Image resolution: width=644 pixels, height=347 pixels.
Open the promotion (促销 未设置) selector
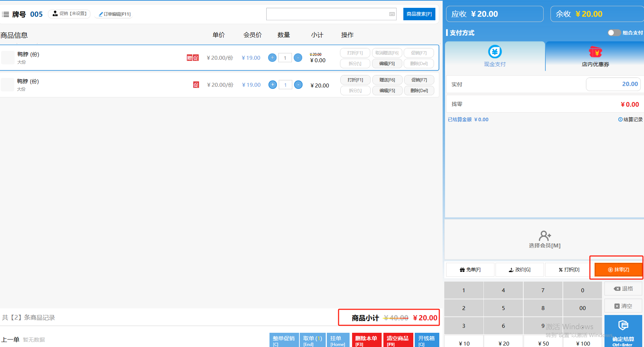[69, 14]
